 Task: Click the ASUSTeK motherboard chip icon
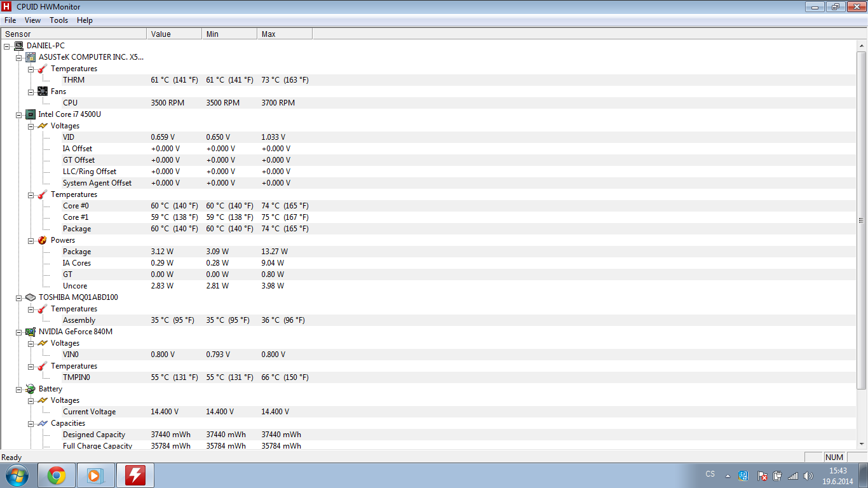point(31,57)
